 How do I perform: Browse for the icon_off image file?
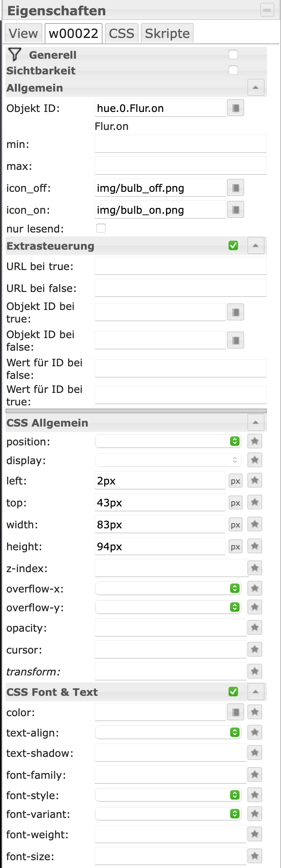[236, 188]
